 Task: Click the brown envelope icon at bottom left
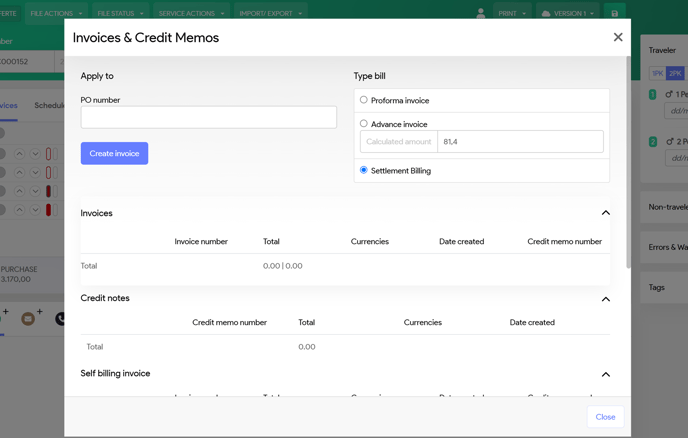click(x=28, y=319)
